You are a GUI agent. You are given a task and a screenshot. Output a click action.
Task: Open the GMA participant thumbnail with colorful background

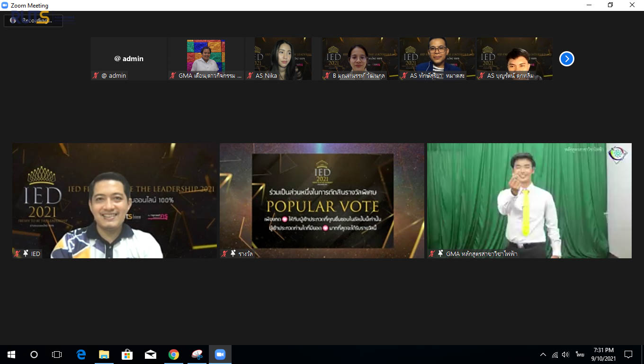point(206,59)
